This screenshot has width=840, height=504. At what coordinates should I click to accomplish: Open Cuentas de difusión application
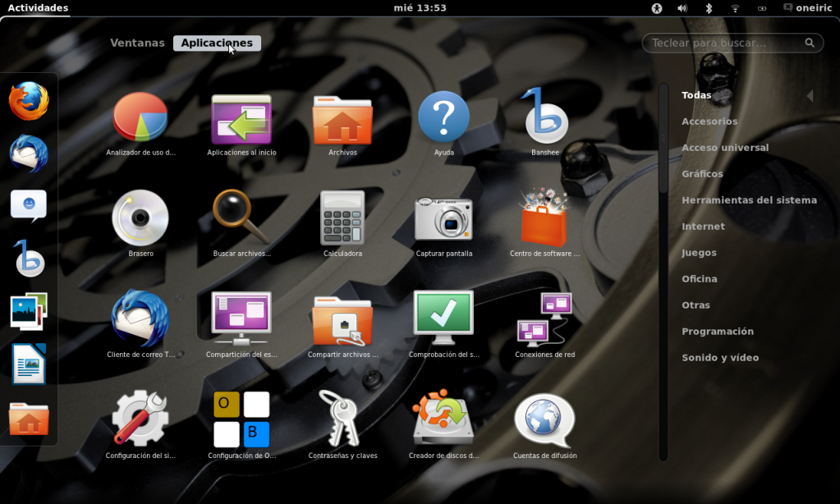click(x=544, y=419)
